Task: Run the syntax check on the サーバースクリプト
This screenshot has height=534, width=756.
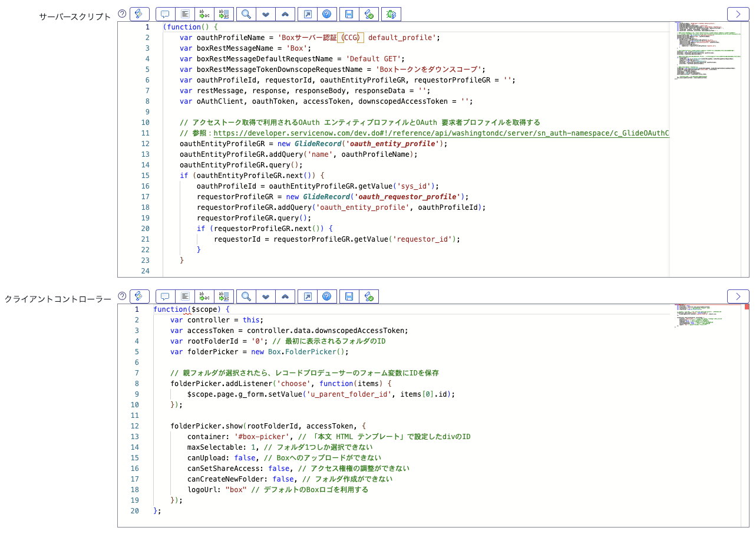Action: pos(369,14)
